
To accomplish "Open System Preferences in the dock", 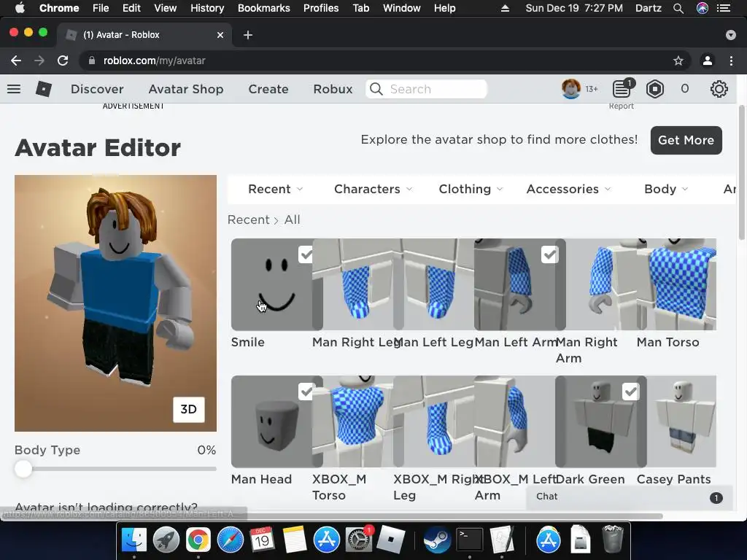I will click(x=359, y=540).
